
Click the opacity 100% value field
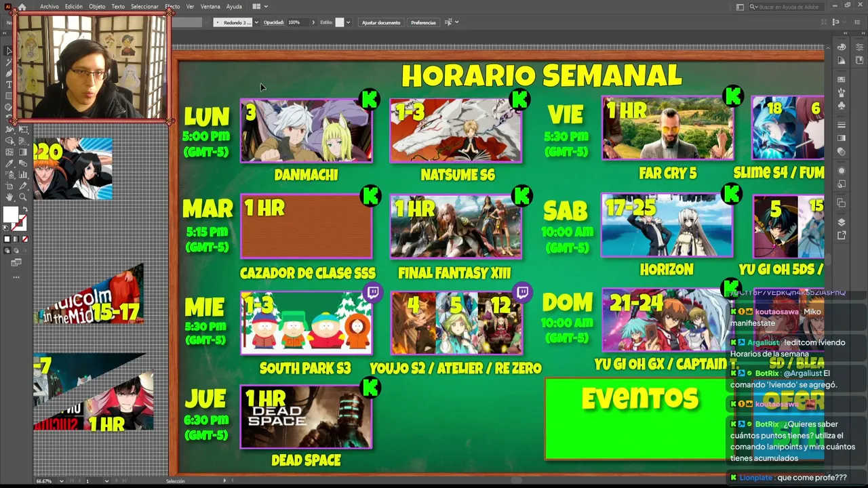click(x=298, y=22)
